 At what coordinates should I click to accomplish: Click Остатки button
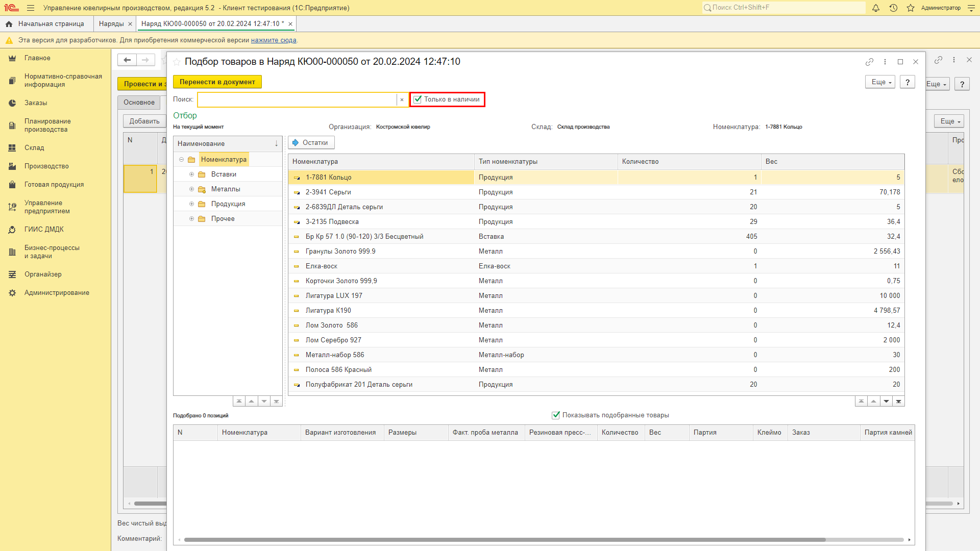[x=311, y=143]
